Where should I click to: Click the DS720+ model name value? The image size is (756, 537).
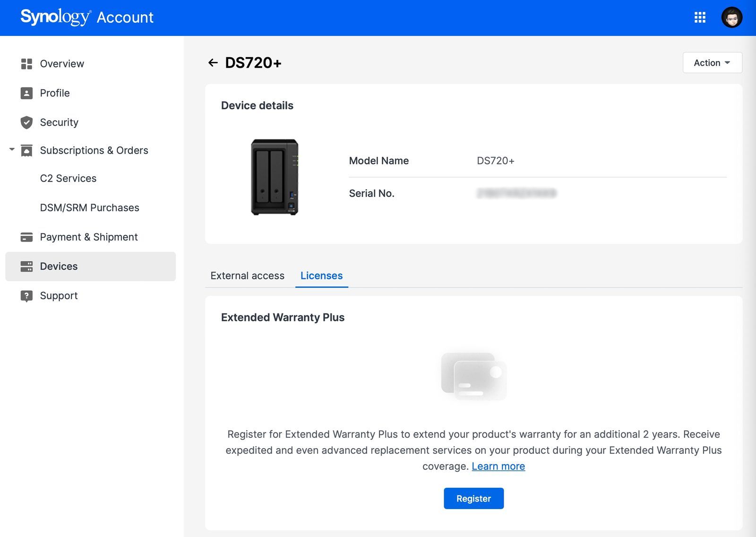point(495,161)
